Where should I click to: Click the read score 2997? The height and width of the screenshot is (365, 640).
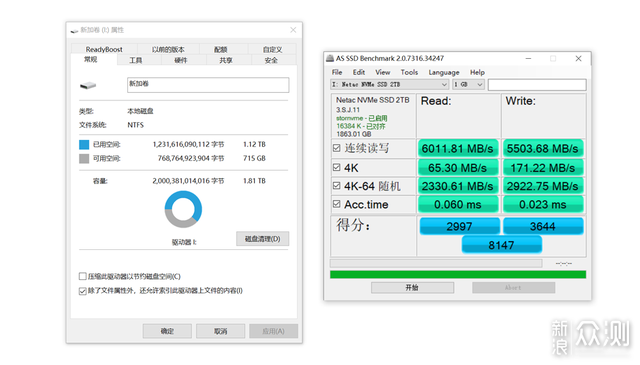[x=460, y=226]
